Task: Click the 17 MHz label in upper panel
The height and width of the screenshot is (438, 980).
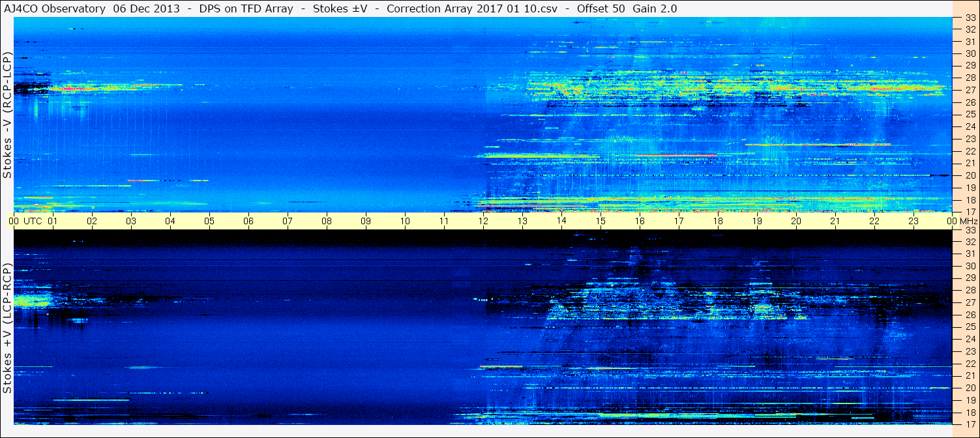Action: coord(970,212)
